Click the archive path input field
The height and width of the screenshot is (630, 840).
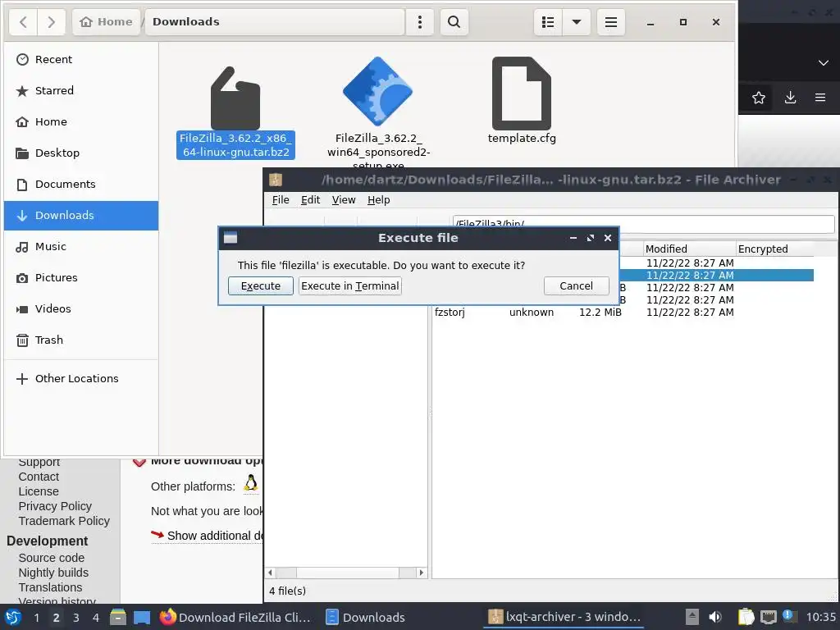point(643,223)
